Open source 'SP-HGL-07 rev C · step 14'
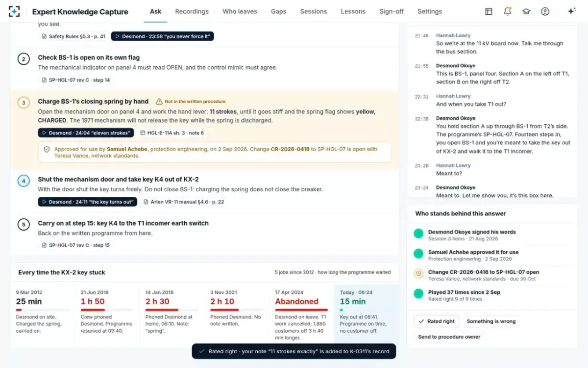Screen dimensions: 588x368 [x=75, y=80]
